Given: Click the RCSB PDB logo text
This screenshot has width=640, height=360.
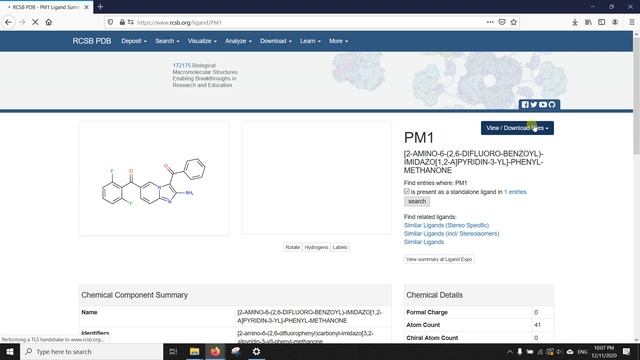Looking at the screenshot, I should point(92,41).
